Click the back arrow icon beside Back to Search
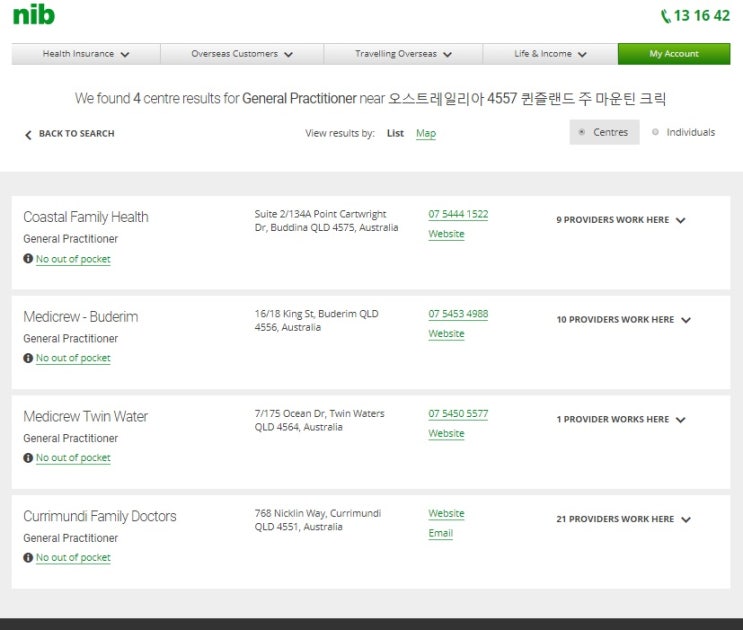The height and width of the screenshot is (630, 743). (28, 135)
